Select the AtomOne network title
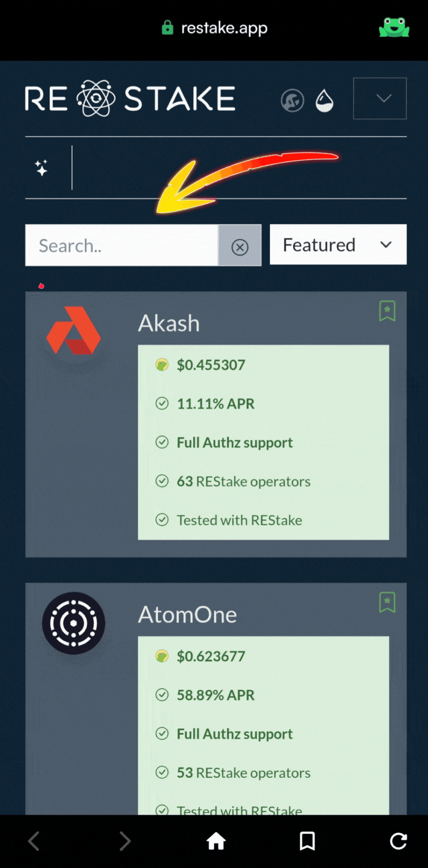Viewport: 428px width, 868px height. [x=187, y=615]
